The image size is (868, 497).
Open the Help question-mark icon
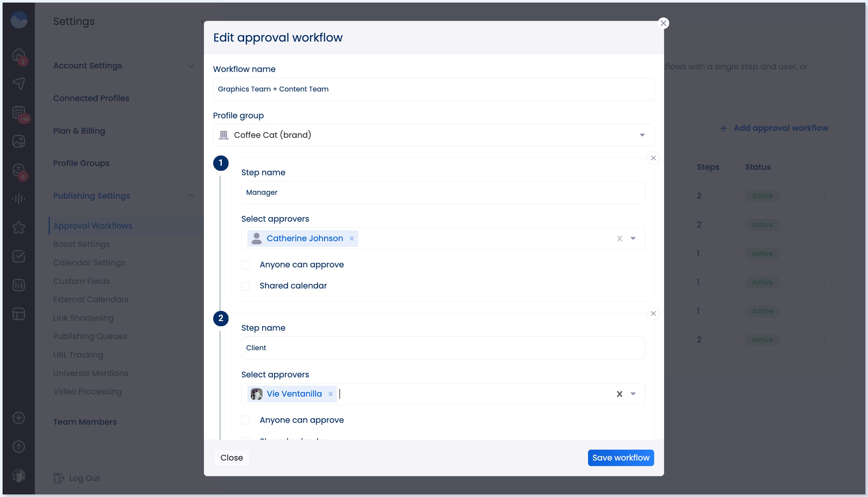(19, 446)
